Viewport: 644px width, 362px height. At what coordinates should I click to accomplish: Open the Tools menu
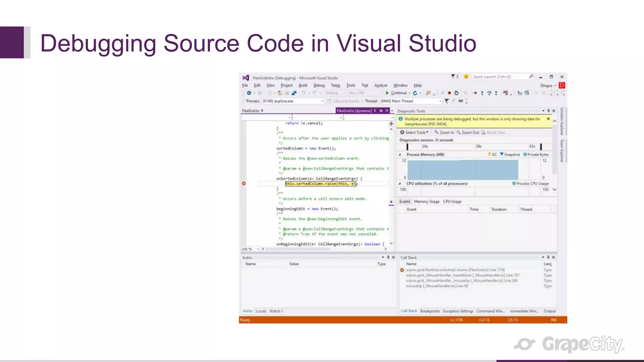[x=351, y=85]
